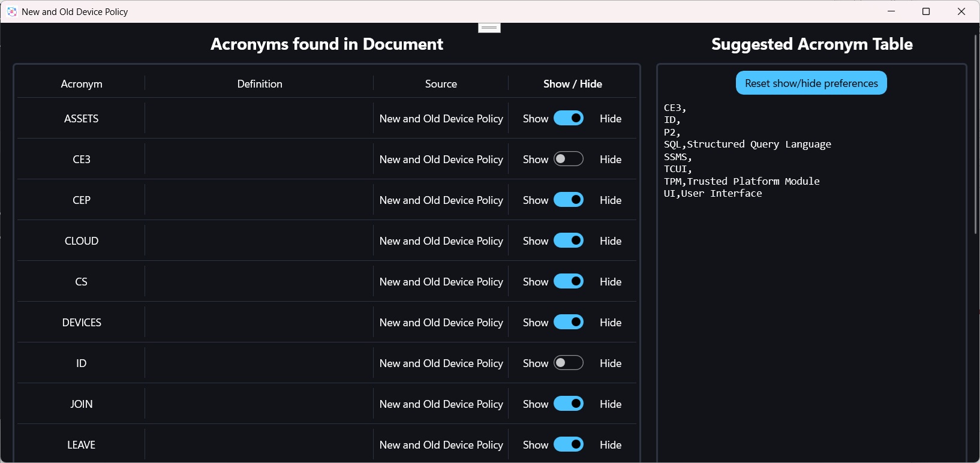
Task: Maximize the New and Old Device Policy window
Action: click(x=926, y=11)
